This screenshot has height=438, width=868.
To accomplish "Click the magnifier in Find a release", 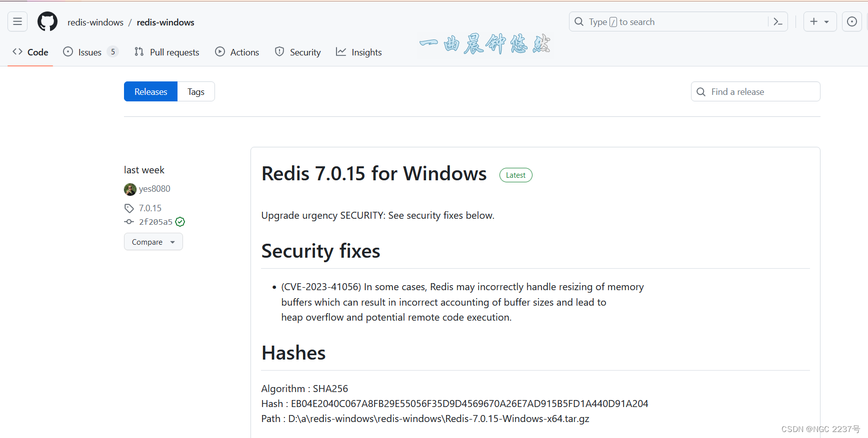I will (701, 92).
